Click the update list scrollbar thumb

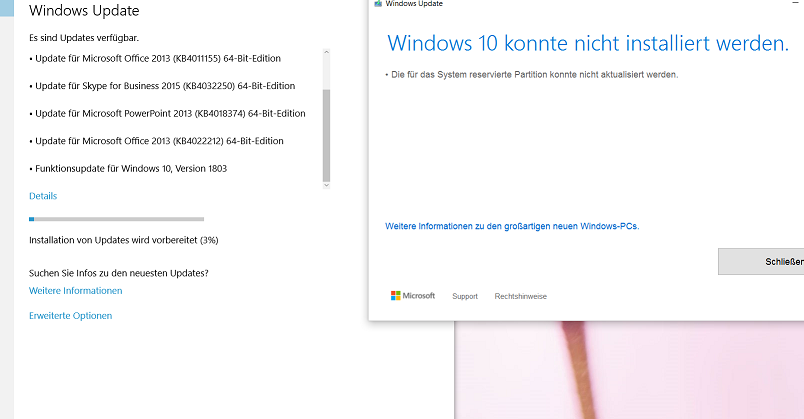point(326,135)
